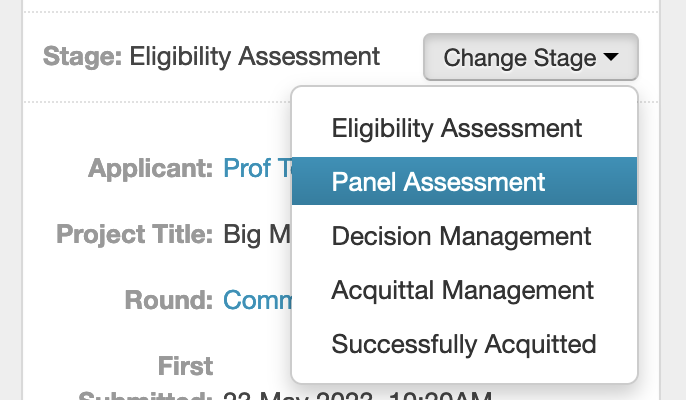The image size is (686, 400).
Task: Click empty padding at bottom of stage menu
Action: click(x=464, y=375)
